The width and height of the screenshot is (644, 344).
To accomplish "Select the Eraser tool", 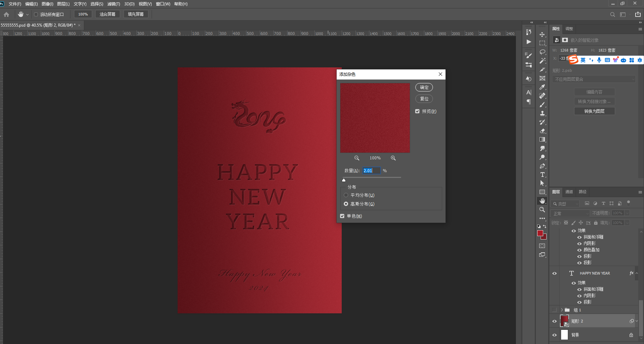I will click(542, 131).
